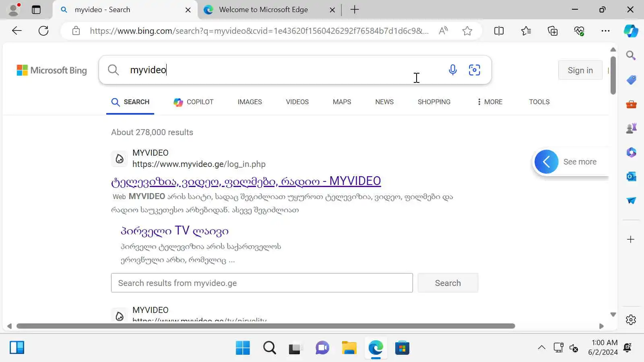Viewport: 644px width, 362px height.
Task: Click the scroll down arrow
Action: pos(613,315)
